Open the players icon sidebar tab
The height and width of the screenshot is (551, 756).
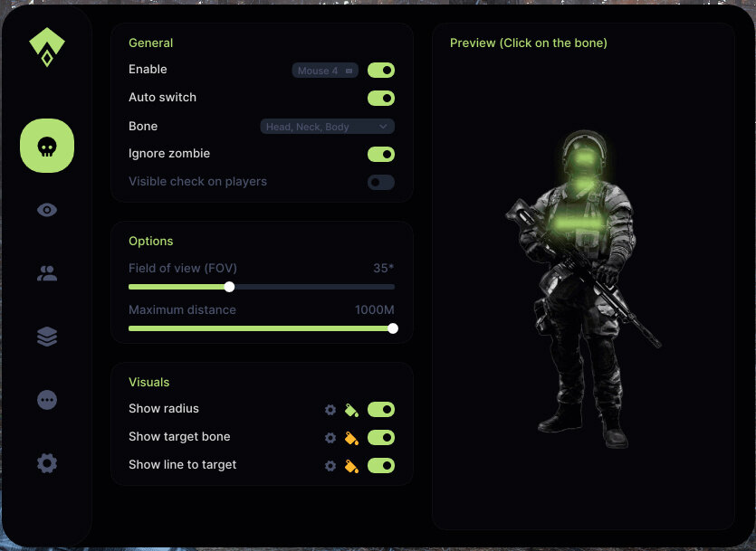click(47, 273)
